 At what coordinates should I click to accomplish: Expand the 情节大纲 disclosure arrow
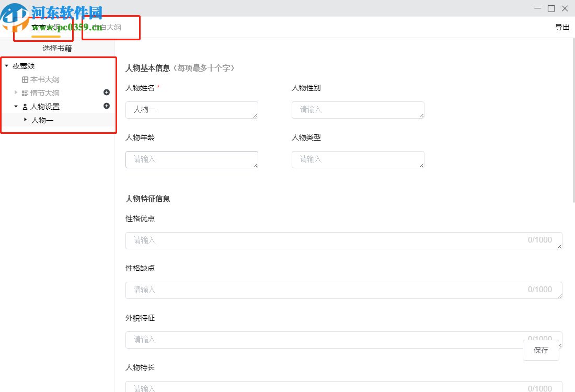(x=16, y=93)
